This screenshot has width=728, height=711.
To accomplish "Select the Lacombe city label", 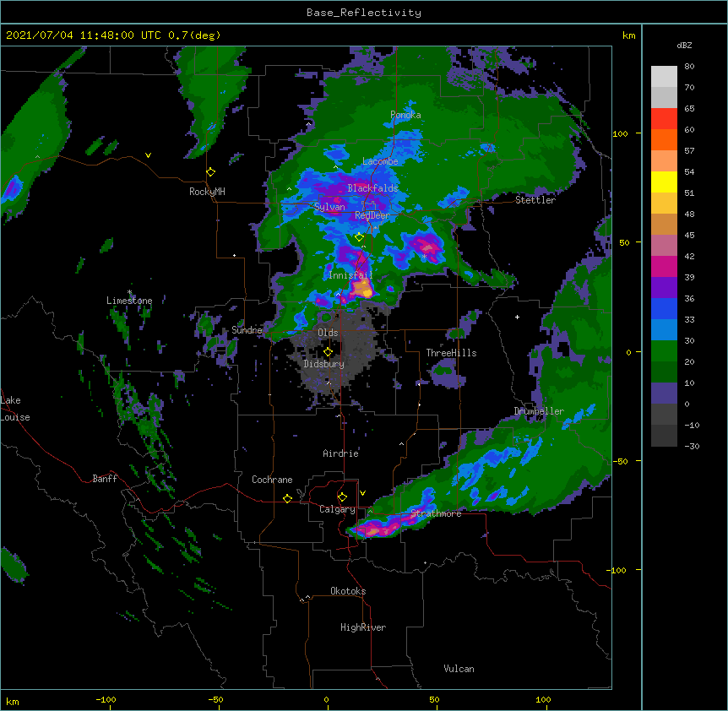I will click(380, 161).
